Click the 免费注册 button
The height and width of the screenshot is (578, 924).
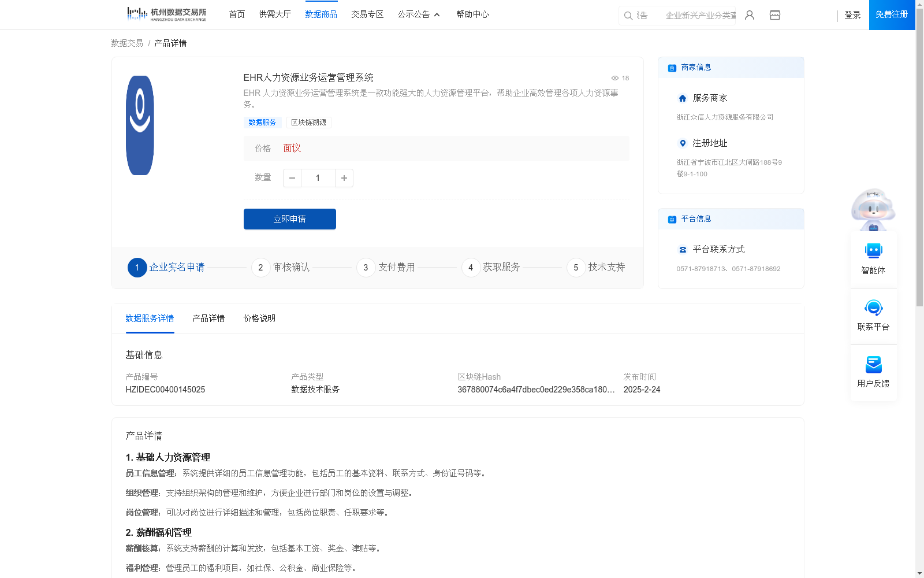click(892, 15)
